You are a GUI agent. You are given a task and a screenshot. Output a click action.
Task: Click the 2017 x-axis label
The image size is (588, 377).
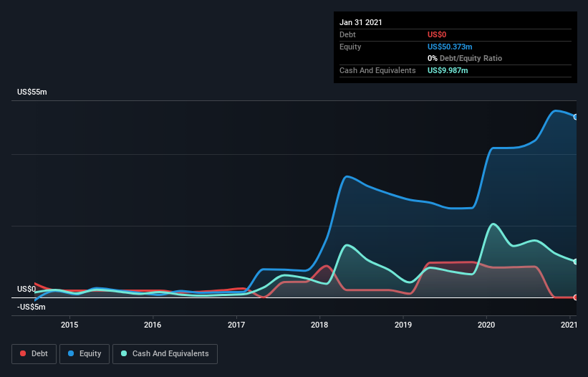pyautogui.click(x=236, y=325)
